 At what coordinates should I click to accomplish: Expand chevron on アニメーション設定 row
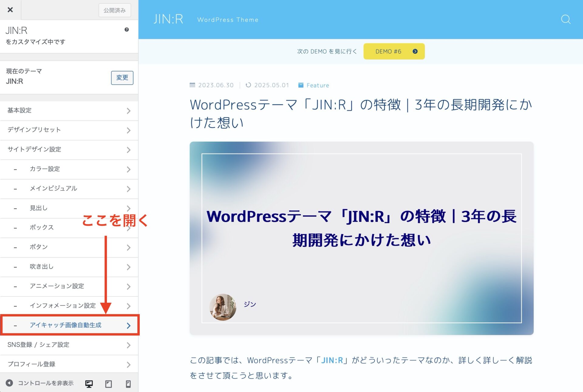[x=129, y=287]
